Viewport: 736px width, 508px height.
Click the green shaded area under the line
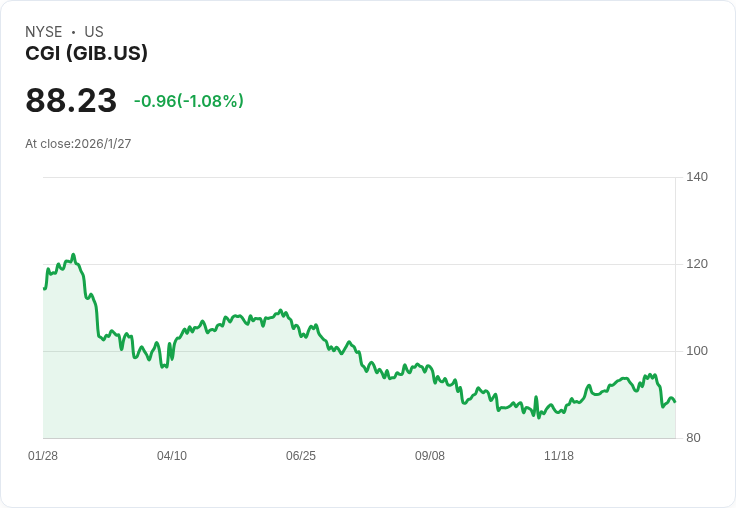pyautogui.click(x=300, y=400)
